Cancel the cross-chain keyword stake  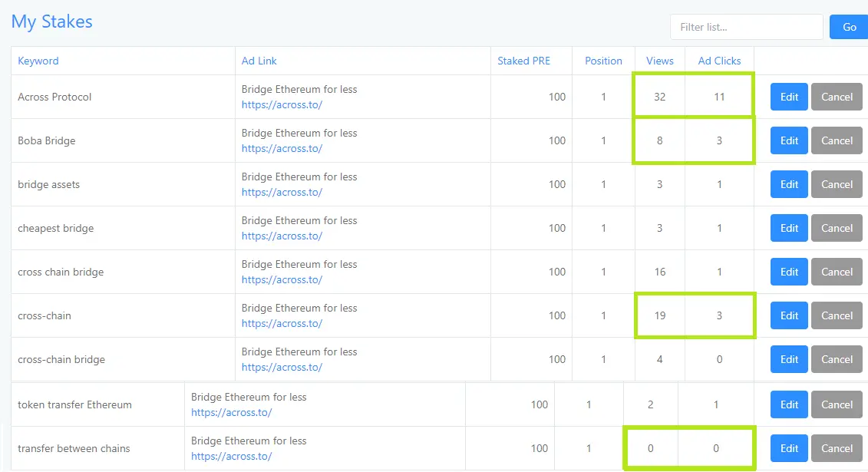pos(837,315)
